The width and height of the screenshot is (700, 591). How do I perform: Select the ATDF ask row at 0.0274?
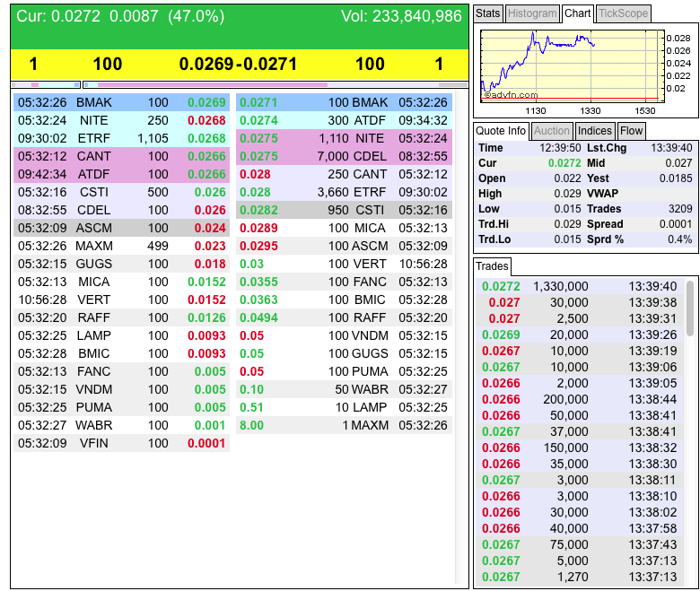344,120
